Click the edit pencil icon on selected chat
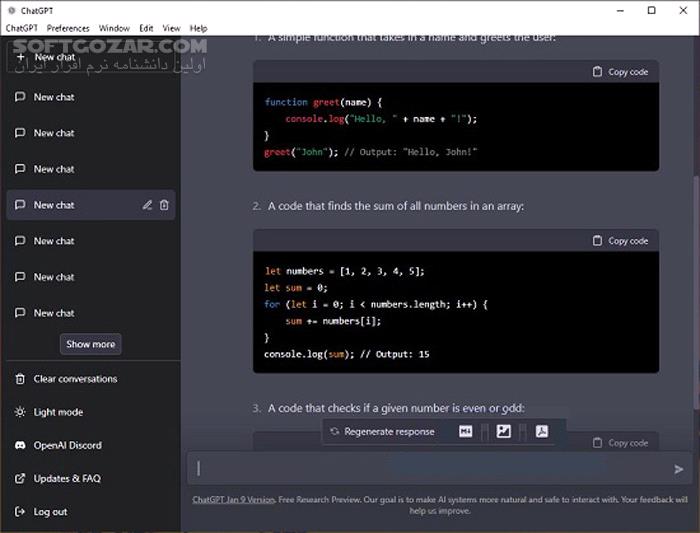The height and width of the screenshot is (533, 700). (x=147, y=205)
